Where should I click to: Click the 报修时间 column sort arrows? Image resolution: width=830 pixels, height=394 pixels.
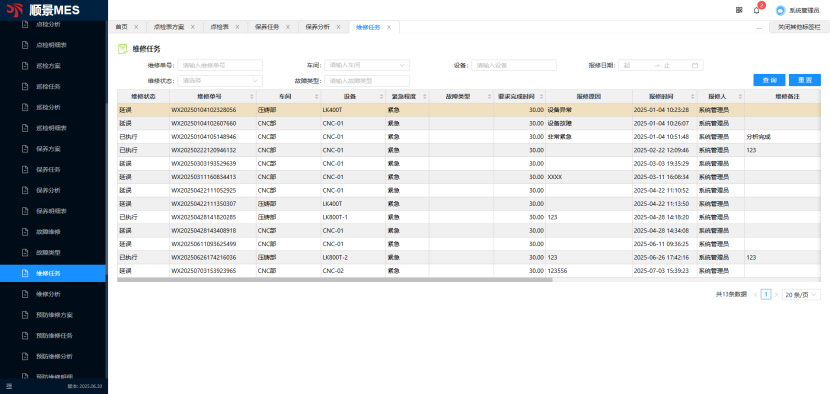tap(692, 97)
